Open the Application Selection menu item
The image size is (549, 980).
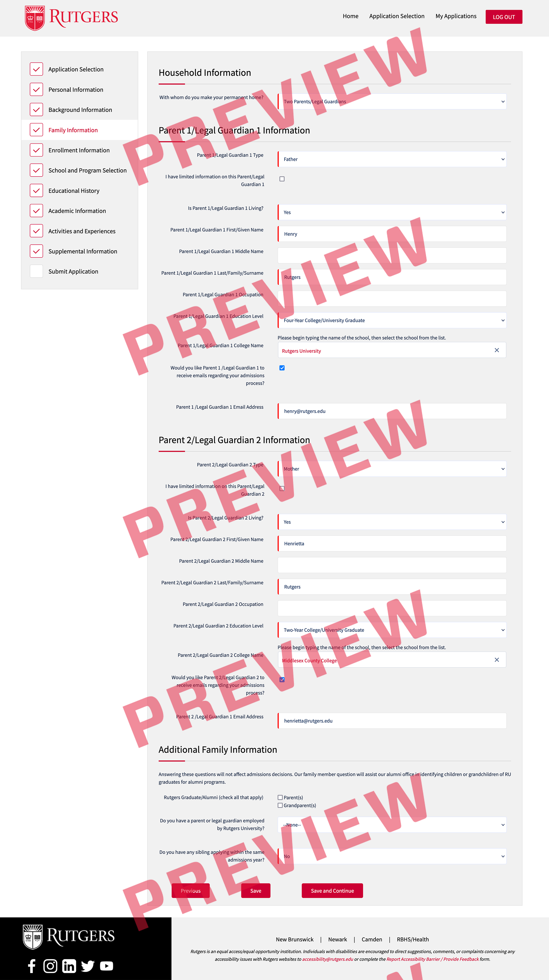click(x=75, y=69)
